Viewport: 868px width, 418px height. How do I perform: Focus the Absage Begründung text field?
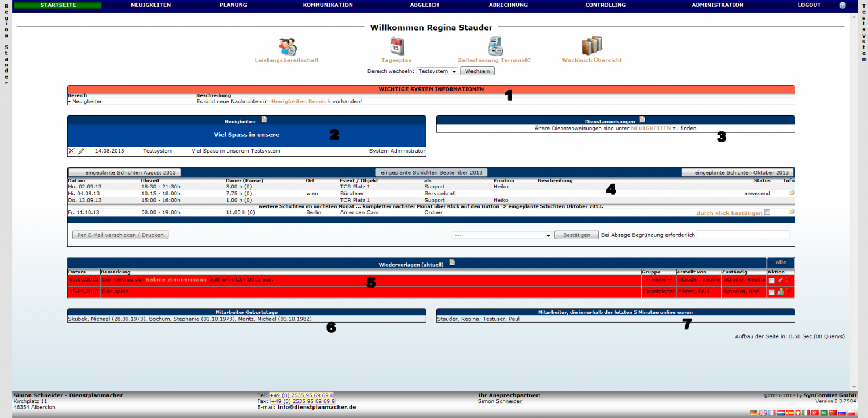743,235
